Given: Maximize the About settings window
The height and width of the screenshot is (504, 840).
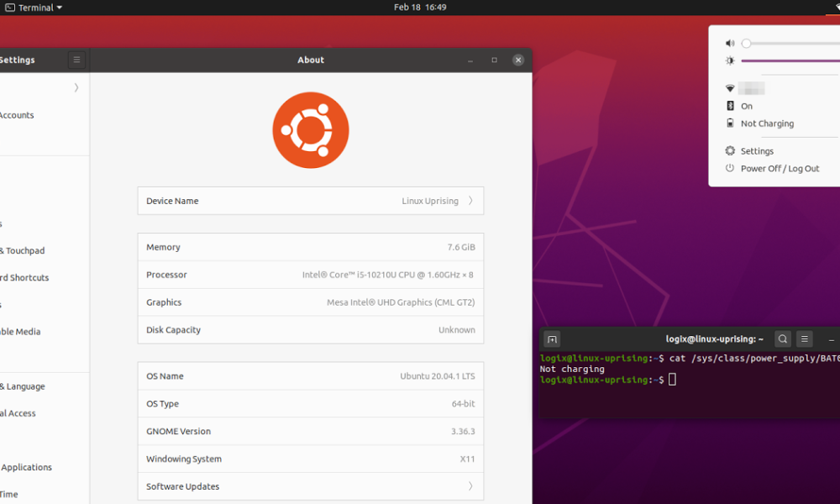Looking at the screenshot, I should 495,60.
